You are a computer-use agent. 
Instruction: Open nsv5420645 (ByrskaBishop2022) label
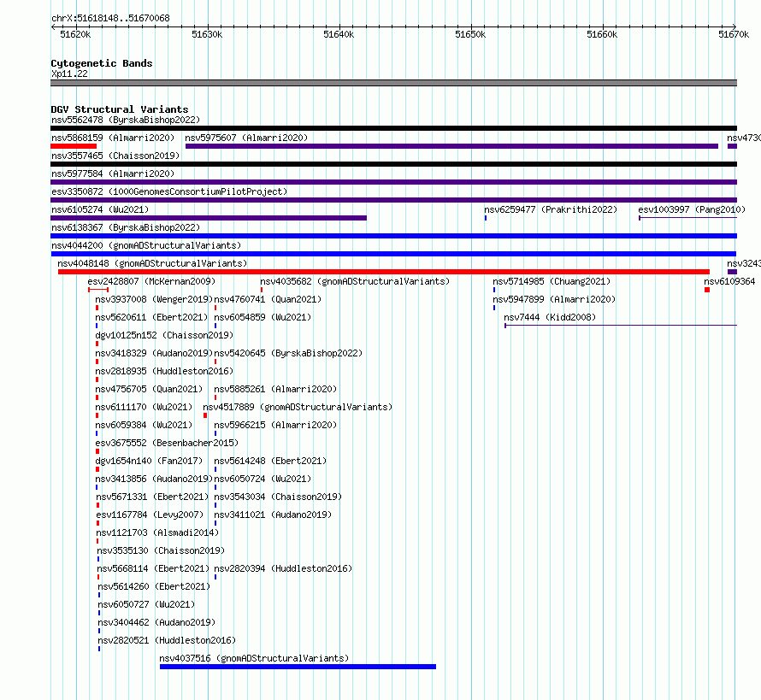288,353
